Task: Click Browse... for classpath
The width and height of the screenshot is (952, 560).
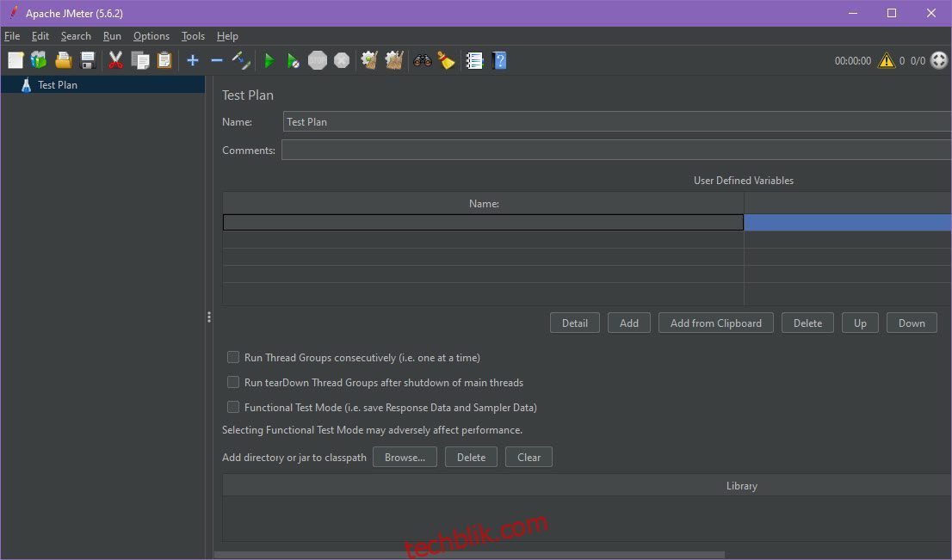Action: click(405, 457)
